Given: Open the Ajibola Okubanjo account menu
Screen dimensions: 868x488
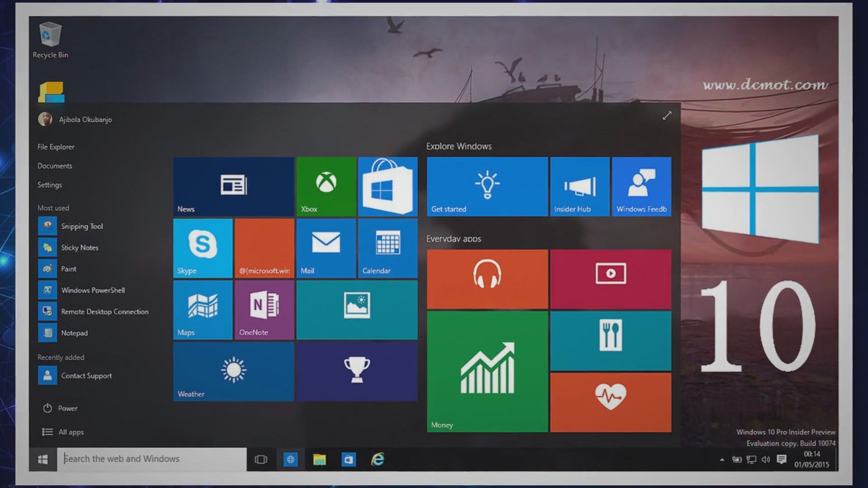Looking at the screenshot, I should 75,119.
